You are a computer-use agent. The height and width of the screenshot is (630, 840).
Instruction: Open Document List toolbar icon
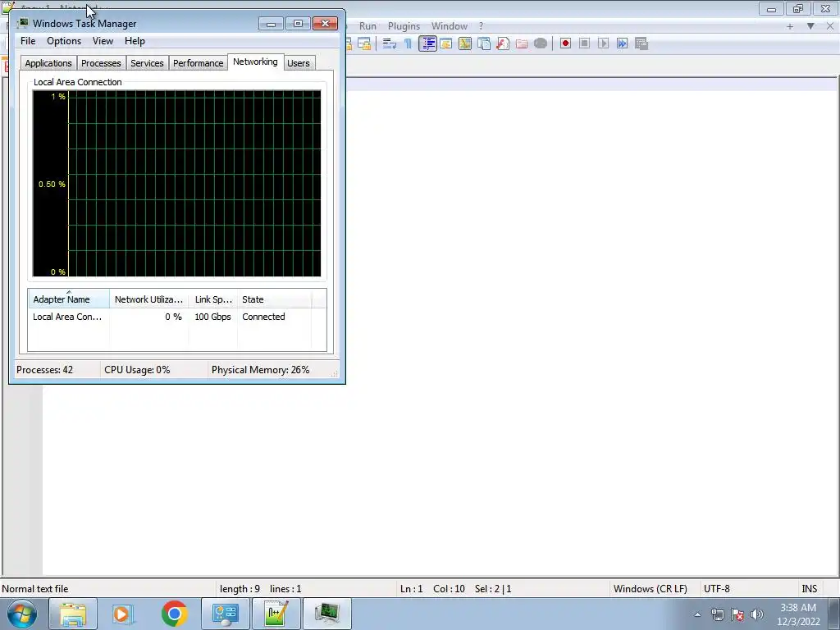(484, 43)
